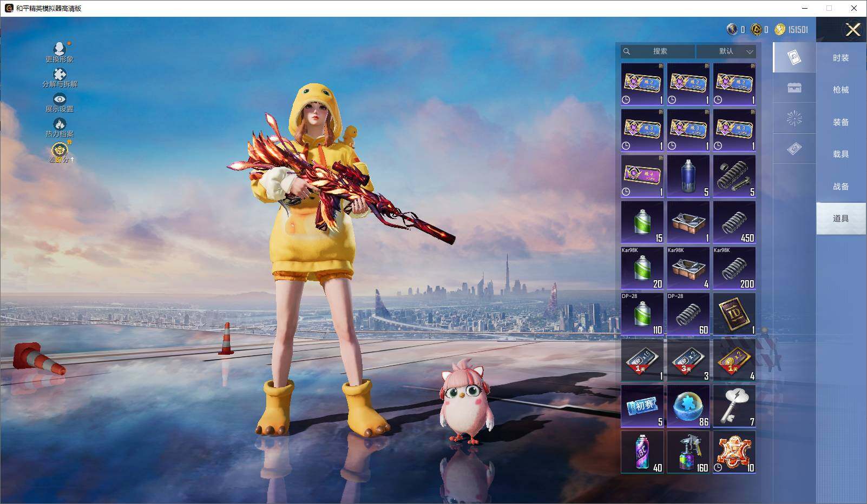Select the silver lightning key item
Image resolution: width=867 pixels, height=504 pixels.
click(734, 406)
